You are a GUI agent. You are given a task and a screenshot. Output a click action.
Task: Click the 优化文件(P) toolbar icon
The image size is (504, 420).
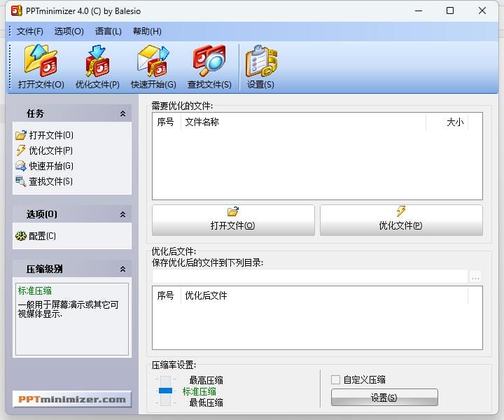pyautogui.click(x=97, y=66)
